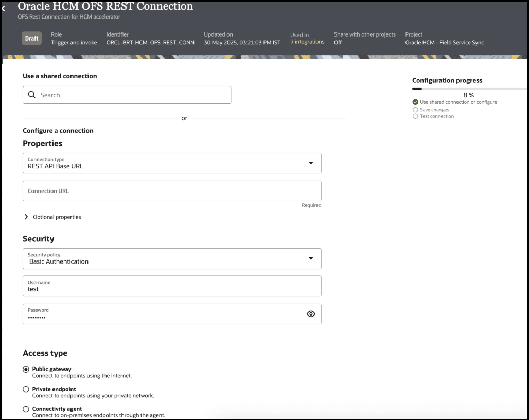
Task: Select the Public gateway radio button
Action: (x=26, y=370)
